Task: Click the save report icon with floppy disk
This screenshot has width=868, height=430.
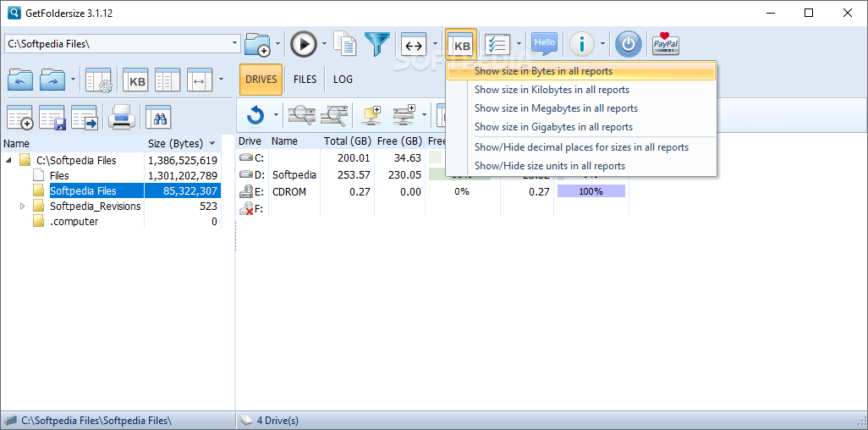Action: point(52,117)
